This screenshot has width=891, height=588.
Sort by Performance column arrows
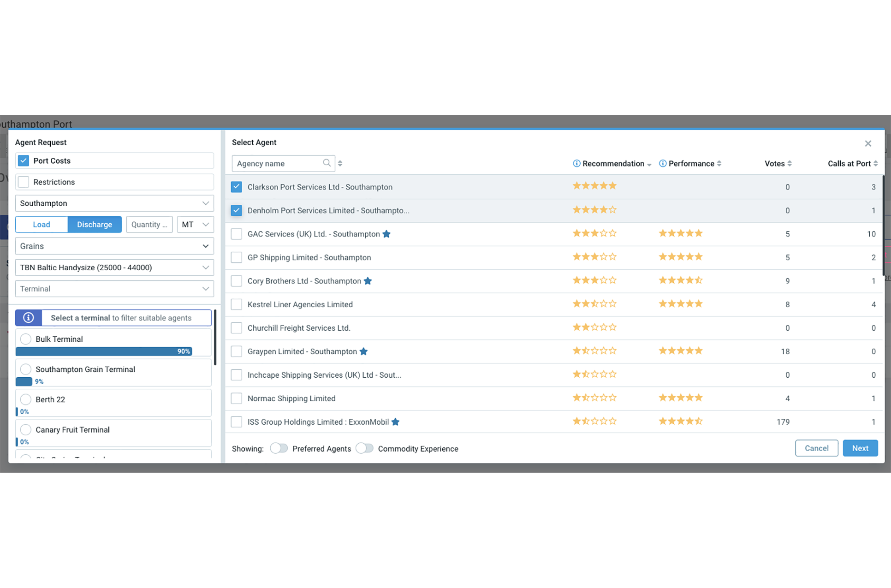pos(719,163)
